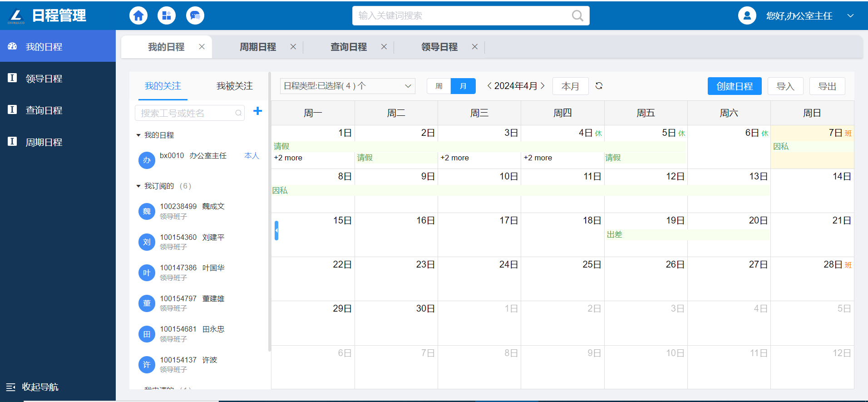Add a followed person with plus icon
Viewport: 868px width, 402px height.
point(257,111)
